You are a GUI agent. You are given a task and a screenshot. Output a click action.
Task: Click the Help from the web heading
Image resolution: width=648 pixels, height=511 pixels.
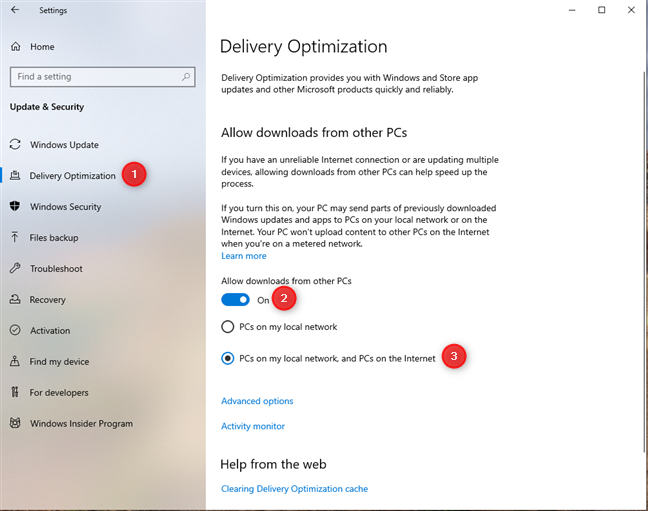click(273, 464)
